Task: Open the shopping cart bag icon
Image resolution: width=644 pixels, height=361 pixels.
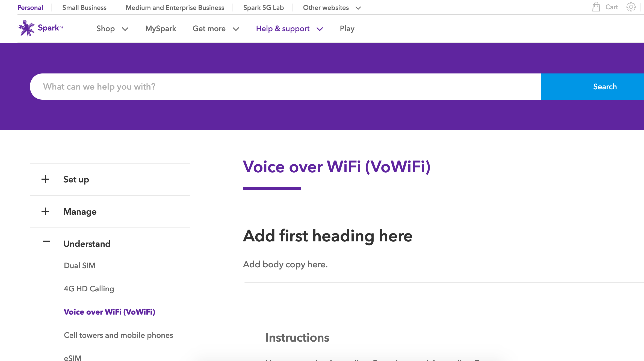Action: 596,7
